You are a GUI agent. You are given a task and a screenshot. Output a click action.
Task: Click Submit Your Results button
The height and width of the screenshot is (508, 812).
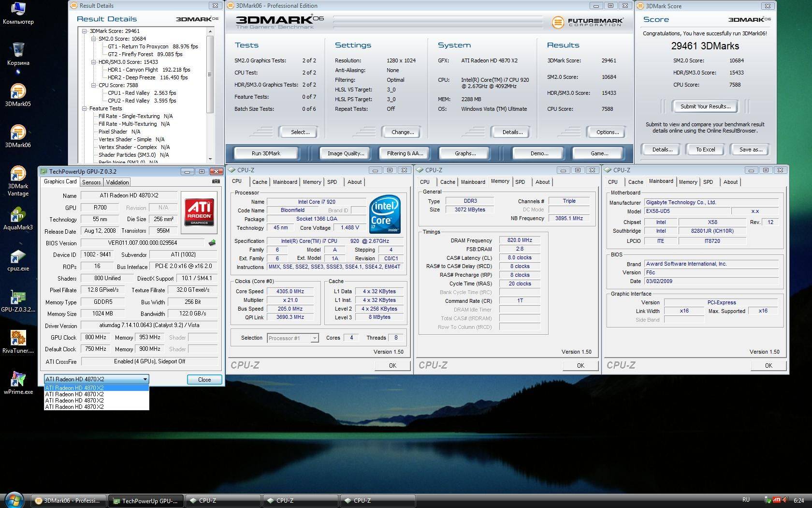[x=705, y=106]
